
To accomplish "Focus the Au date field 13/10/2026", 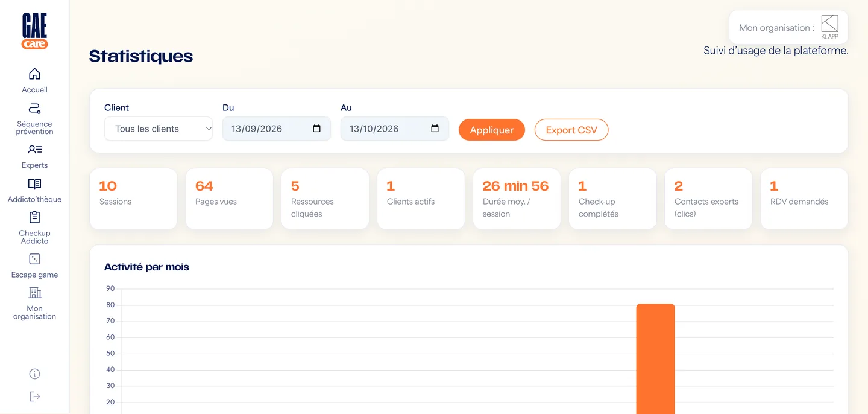I will (x=395, y=129).
